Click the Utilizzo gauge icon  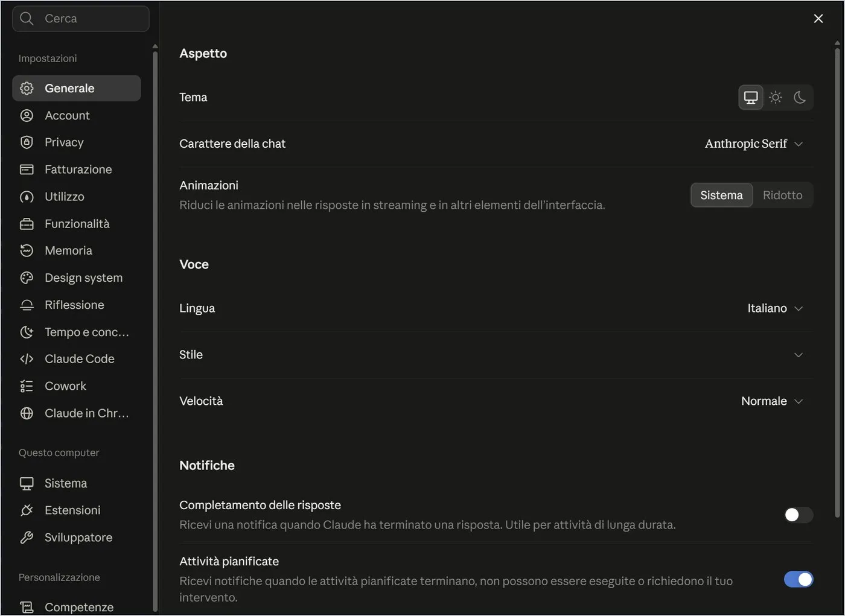click(27, 197)
